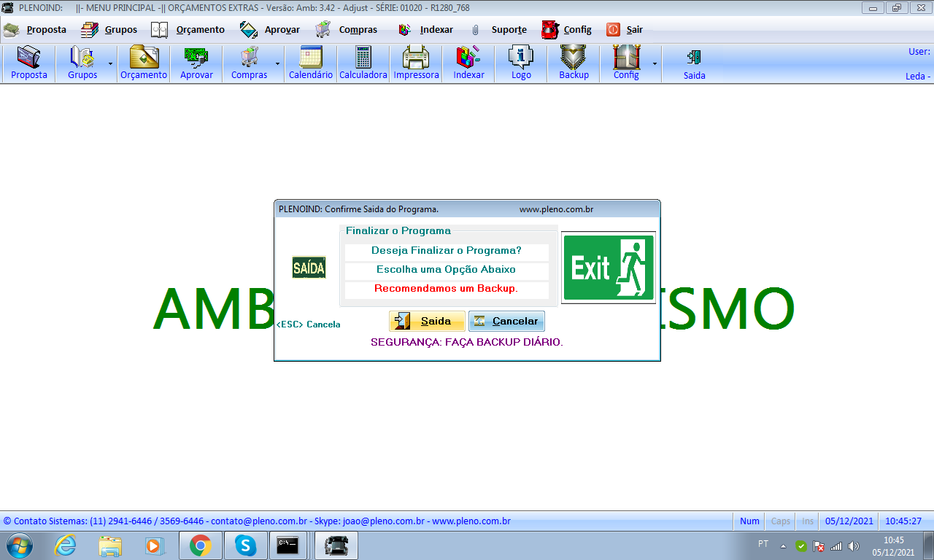Open Windows Media Player in the taskbar
The image size is (934, 560).
coord(154,545)
